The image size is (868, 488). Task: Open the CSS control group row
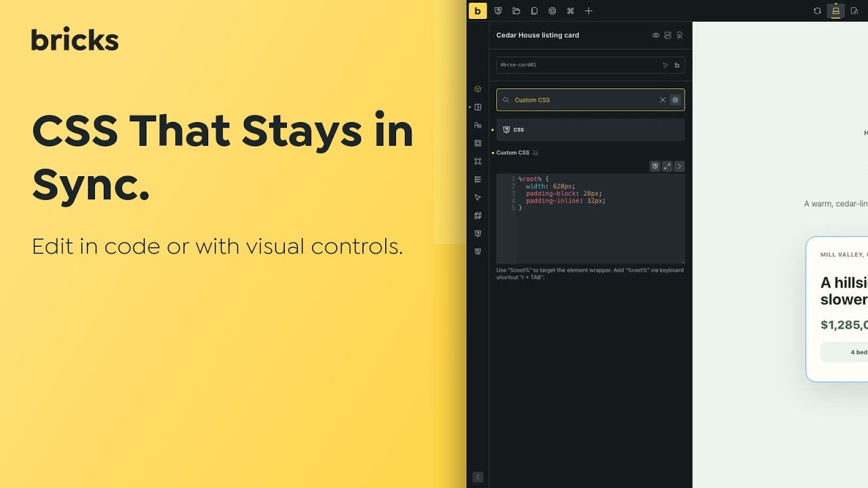591,129
